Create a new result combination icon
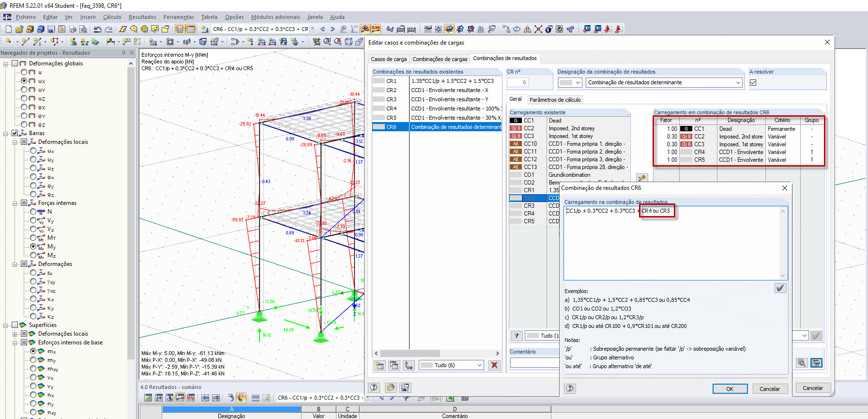This screenshot has height=419, width=868. pos(380,365)
